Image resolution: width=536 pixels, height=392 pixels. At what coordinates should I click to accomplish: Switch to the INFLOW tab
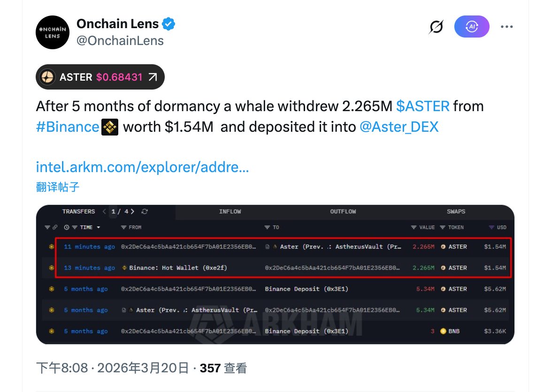pos(230,211)
